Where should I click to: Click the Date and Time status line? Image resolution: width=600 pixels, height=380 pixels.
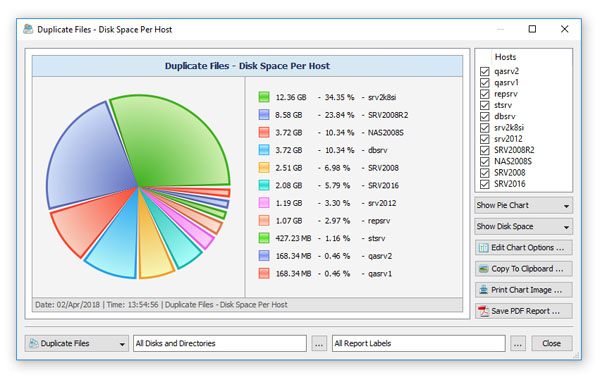pos(161,305)
